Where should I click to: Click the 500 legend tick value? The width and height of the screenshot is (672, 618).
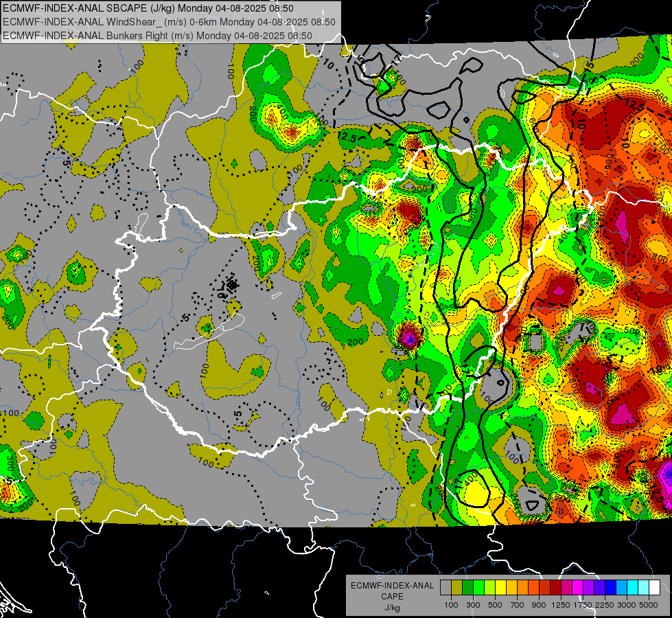point(495,605)
